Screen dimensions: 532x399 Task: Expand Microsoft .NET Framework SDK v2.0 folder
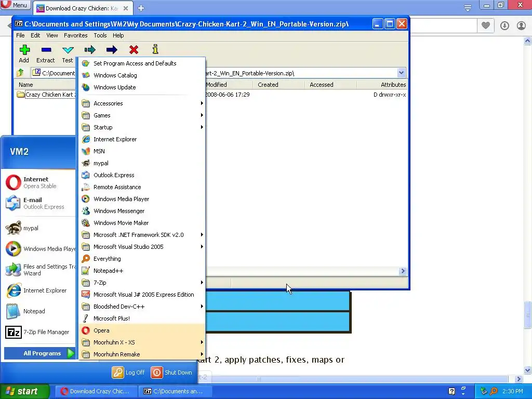(x=142, y=235)
